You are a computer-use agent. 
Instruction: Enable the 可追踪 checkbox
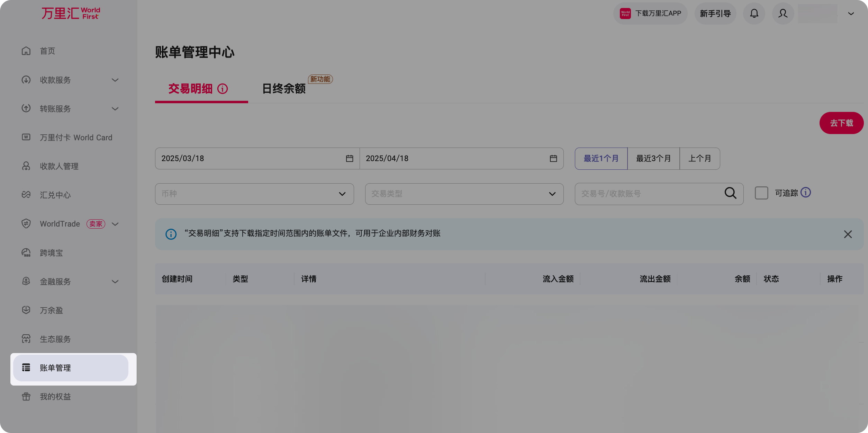tap(761, 193)
